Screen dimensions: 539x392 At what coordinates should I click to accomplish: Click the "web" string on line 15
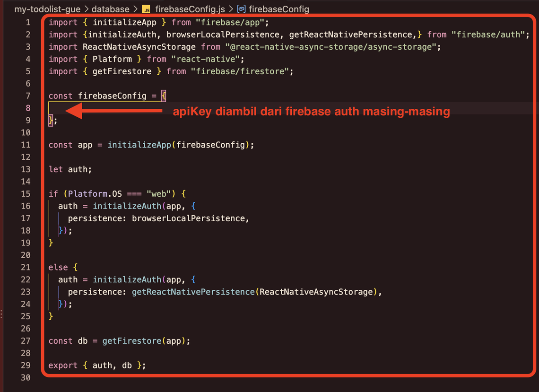159,194
